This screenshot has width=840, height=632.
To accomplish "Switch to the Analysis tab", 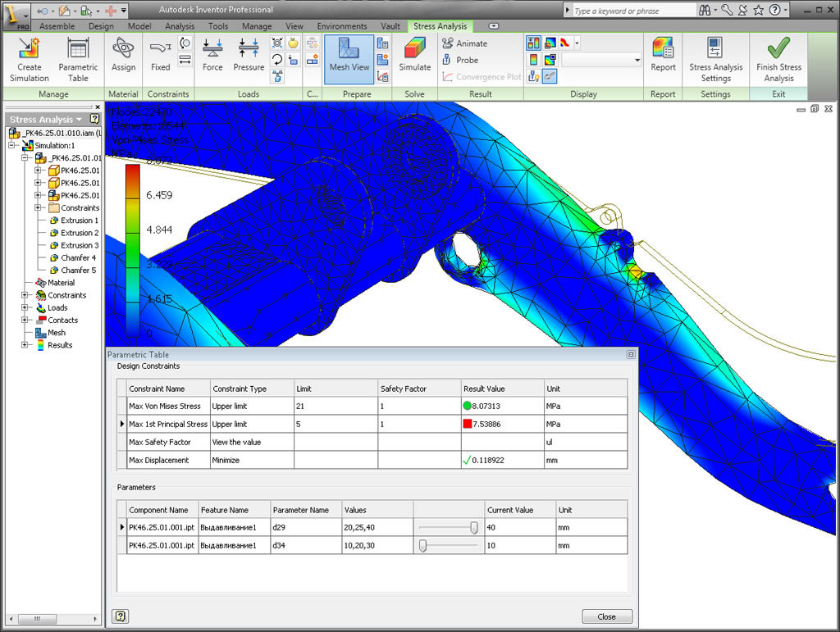I will point(180,26).
